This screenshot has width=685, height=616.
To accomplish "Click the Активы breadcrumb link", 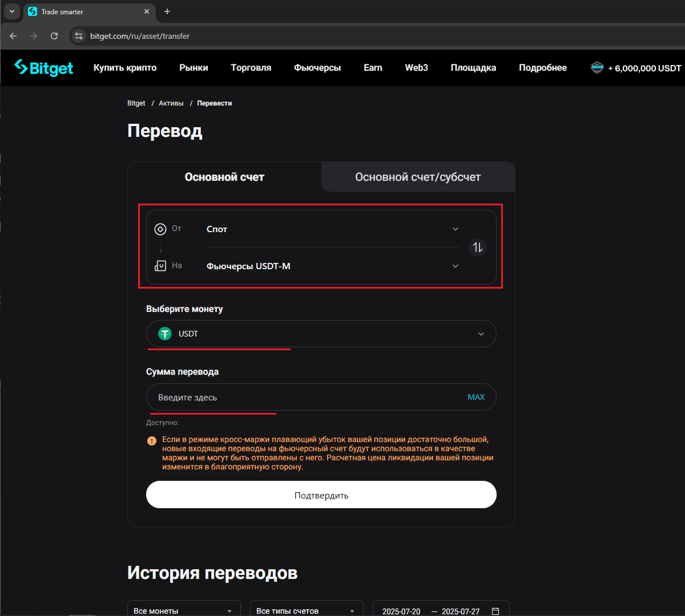I will pyautogui.click(x=171, y=103).
